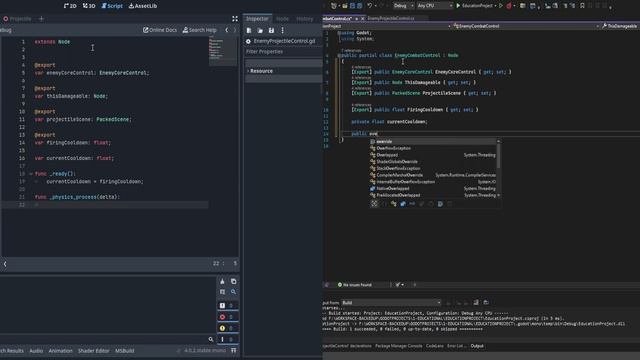Select the Output tab in Visual Studio
640x360 pixels.
(x=477, y=346)
